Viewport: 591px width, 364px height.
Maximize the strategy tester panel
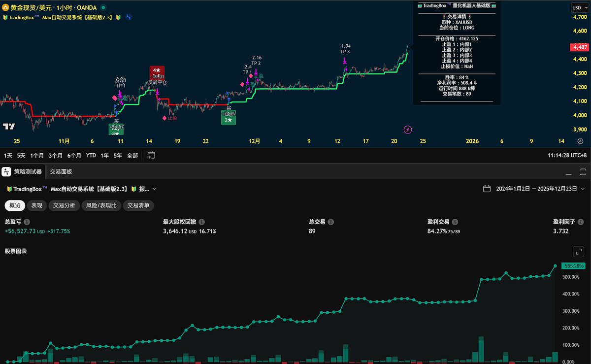point(583,172)
